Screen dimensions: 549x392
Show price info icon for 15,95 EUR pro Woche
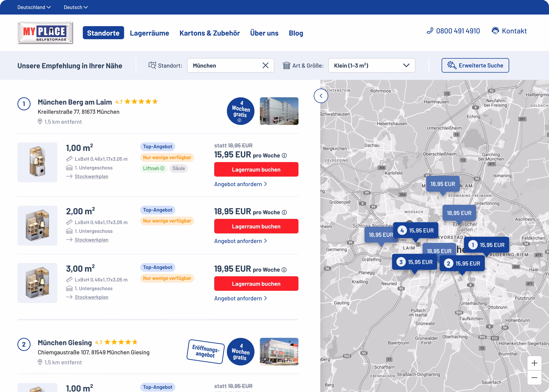(x=284, y=155)
